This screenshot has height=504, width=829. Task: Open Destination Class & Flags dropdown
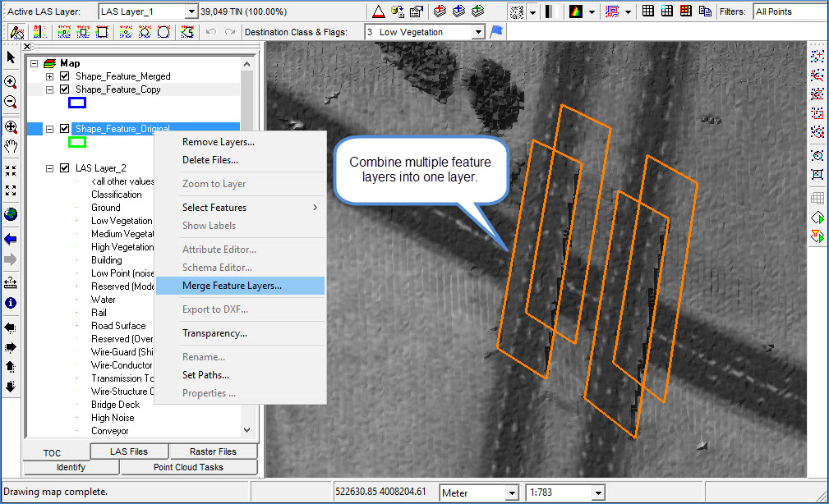pos(478,32)
